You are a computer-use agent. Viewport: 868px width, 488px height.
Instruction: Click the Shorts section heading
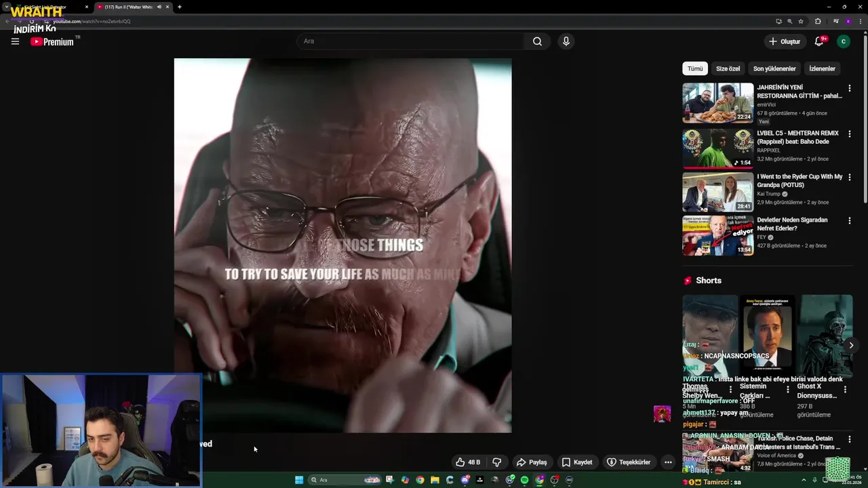click(709, 281)
